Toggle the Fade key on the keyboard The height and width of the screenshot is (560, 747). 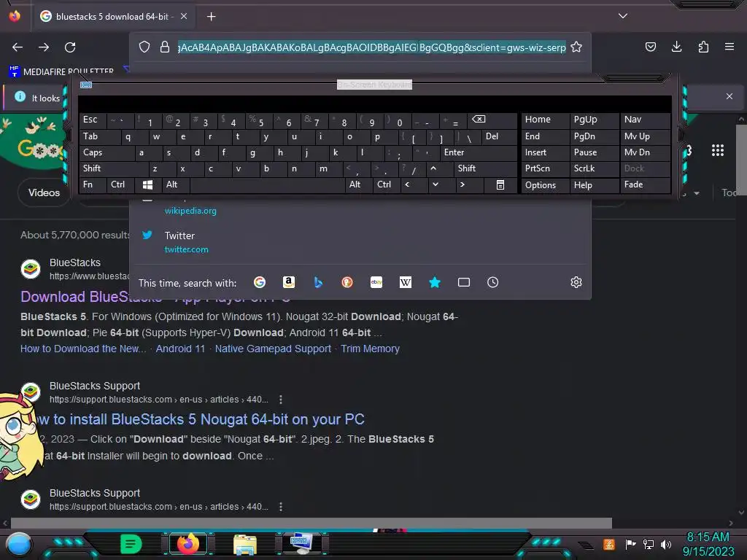[x=645, y=184]
